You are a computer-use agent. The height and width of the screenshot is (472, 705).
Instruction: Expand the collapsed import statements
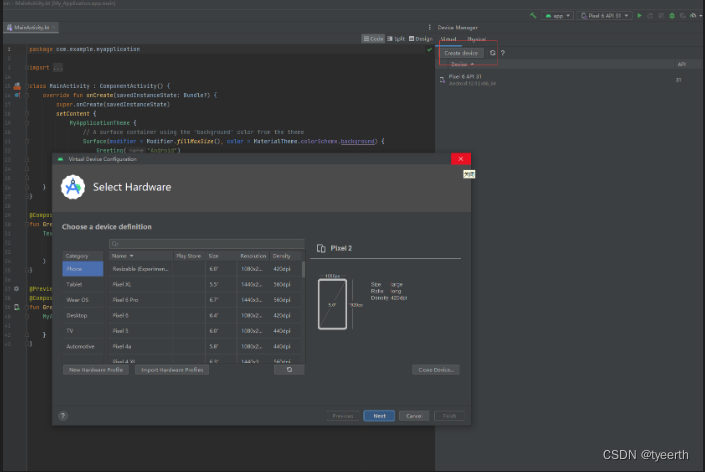coord(58,68)
